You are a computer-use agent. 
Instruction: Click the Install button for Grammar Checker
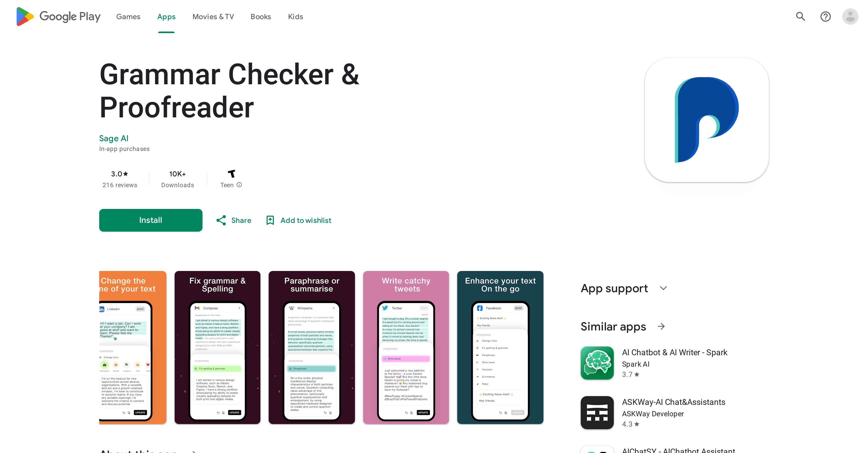[x=150, y=220]
